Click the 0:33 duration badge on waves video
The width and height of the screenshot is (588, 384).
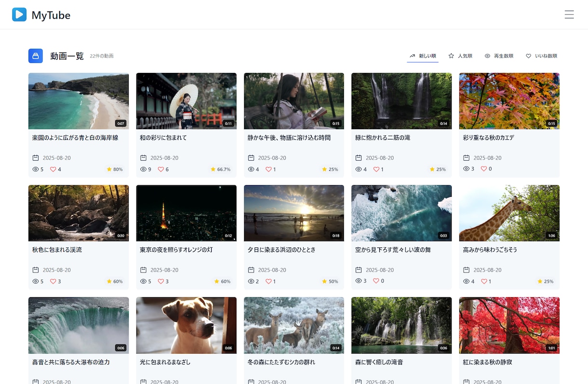coord(443,235)
